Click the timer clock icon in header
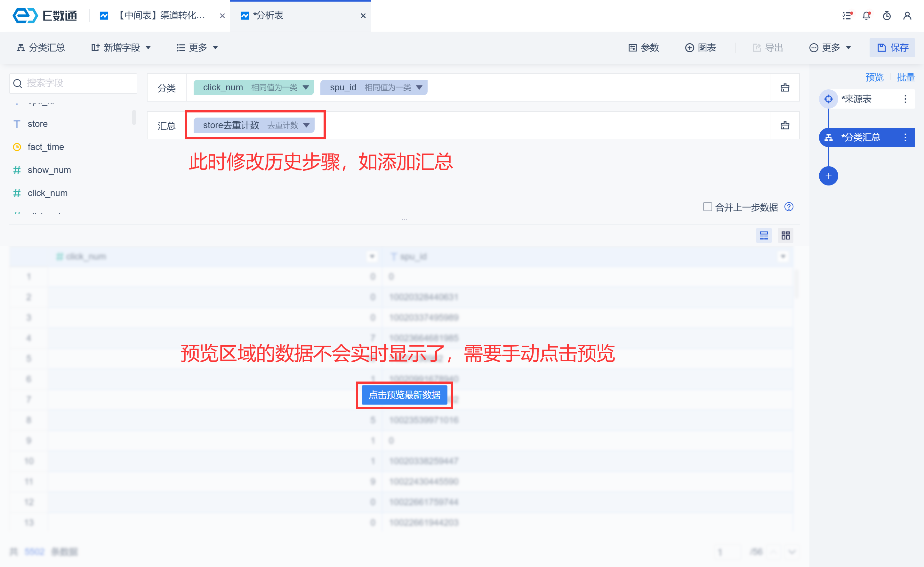Image resolution: width=924 pixels, height=567 pixels. [x=887, y=16]
